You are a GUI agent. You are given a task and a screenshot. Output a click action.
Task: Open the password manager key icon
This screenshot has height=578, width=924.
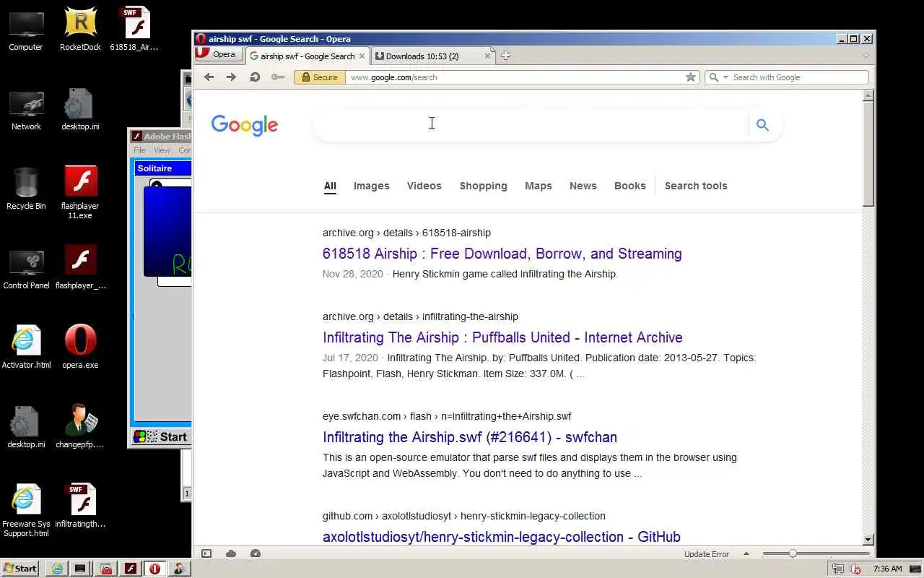[277, 77]
